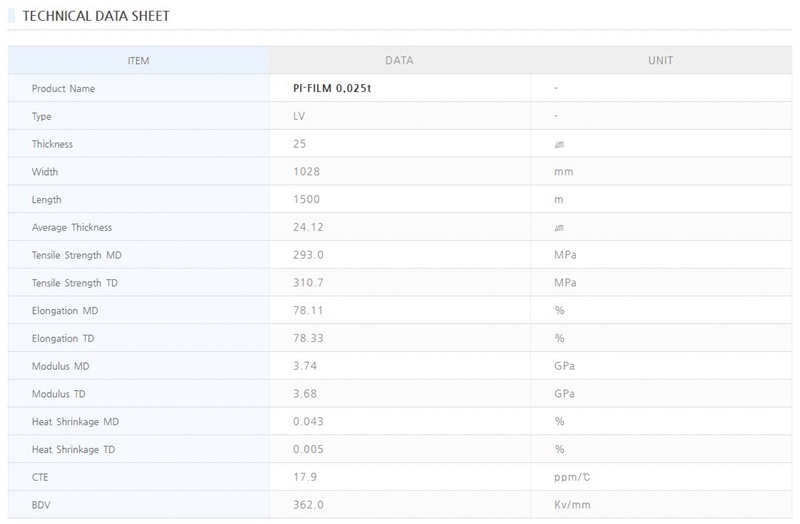
Task: Select the DATA column header
Action: 399,61
